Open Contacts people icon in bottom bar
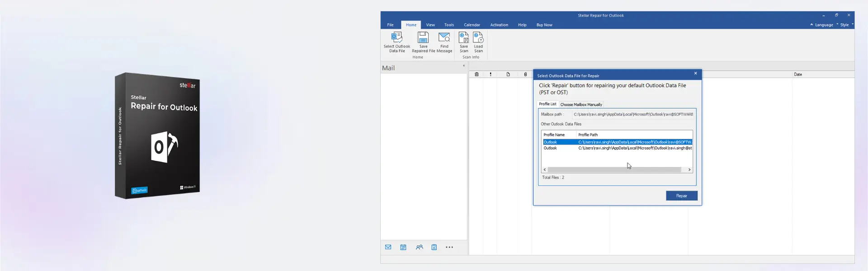The height and width of the screenshot is (271, 868). click(x=420, y=247)
